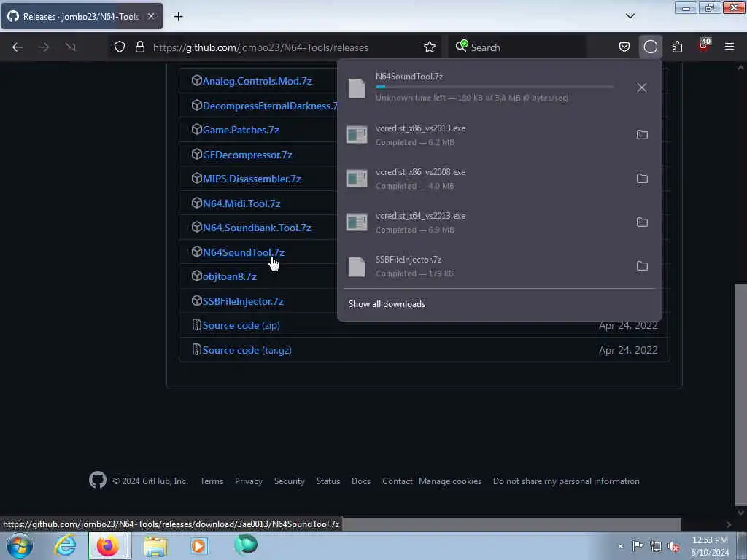Viewport: 747px width, 560px height.
Task: Open the Docs footer link
Action: [x=360, y=481]
